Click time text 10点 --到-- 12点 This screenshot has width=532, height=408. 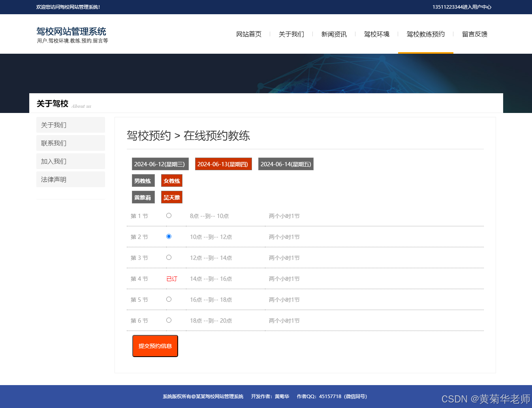211,237
